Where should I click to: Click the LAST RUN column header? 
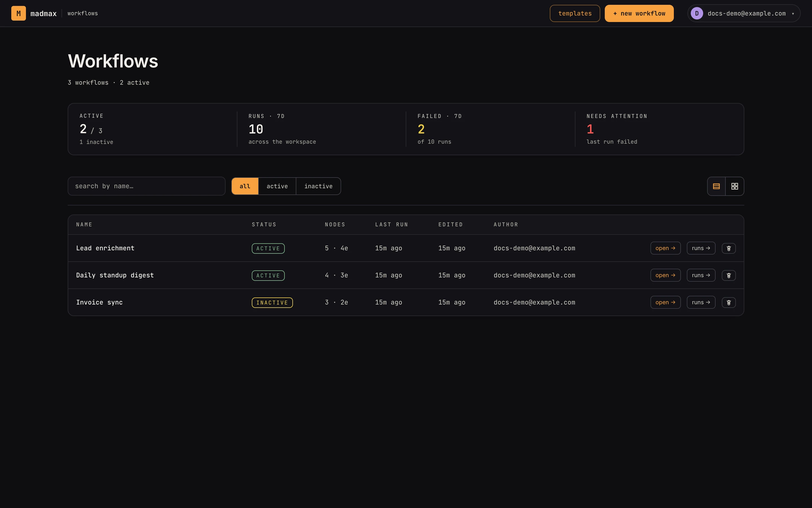click(x=392, y=224)
